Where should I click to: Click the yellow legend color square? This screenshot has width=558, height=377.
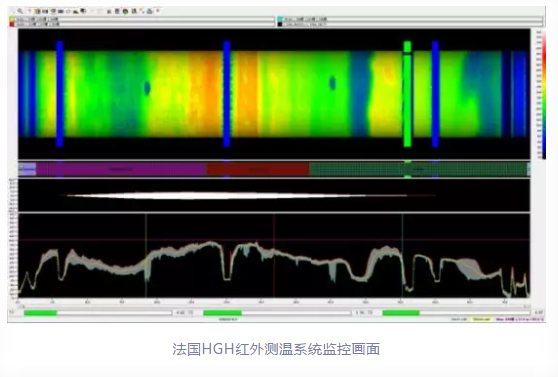12,19
